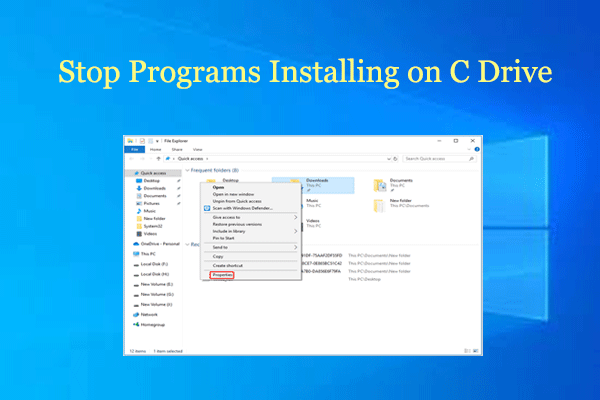Switch to details view icon in status bar

pos(467,351)
